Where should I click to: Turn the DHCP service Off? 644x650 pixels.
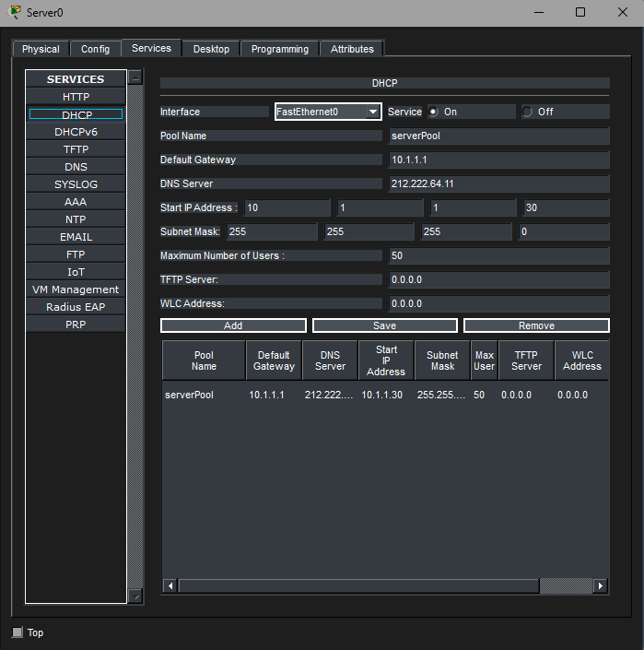[528, 112]
